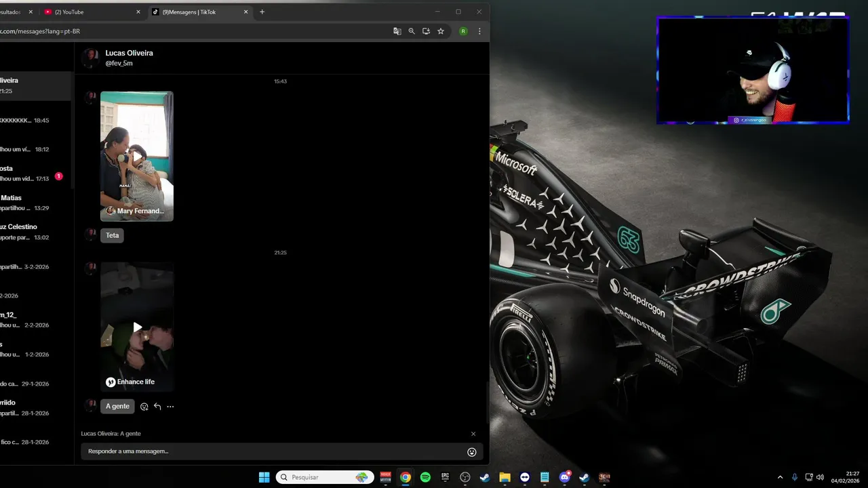This screenshot has width=868, height=488.
Task: Open Lucas Oliveira profile picture in chat header
Action: coord(90,58)
